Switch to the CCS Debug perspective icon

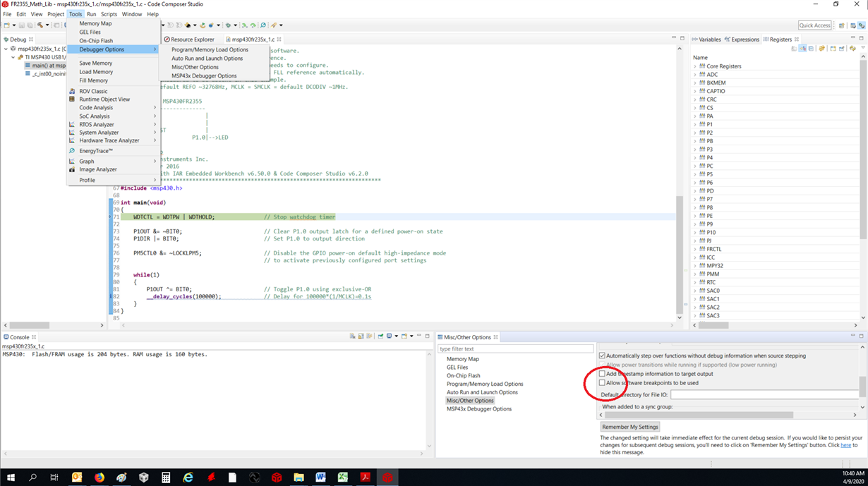tap(861, 25)
